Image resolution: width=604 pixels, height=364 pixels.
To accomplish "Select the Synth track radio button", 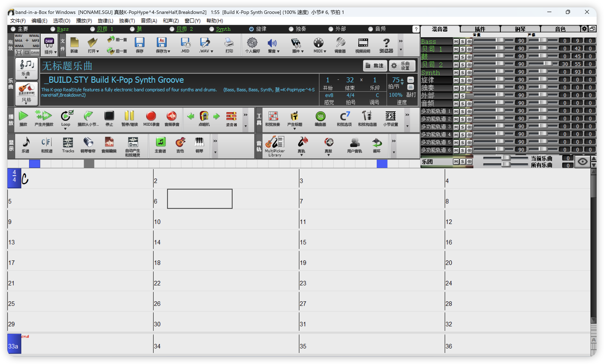I will (x=212, y=29).
